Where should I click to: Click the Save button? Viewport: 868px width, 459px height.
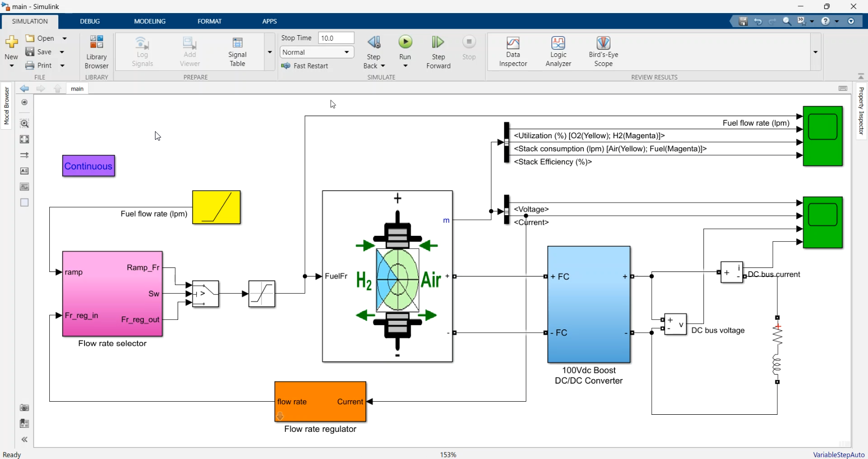click(x=39, y=52)
